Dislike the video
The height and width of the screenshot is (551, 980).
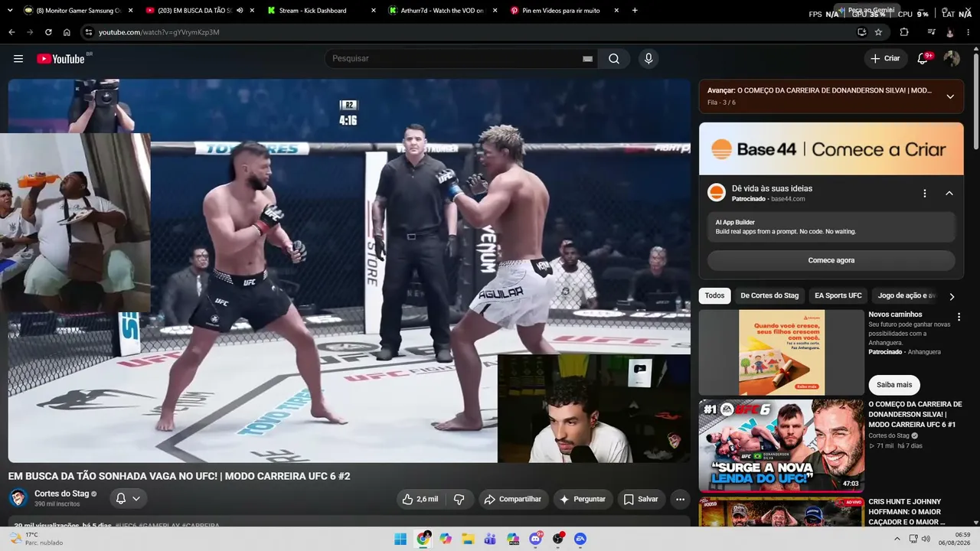459,499
